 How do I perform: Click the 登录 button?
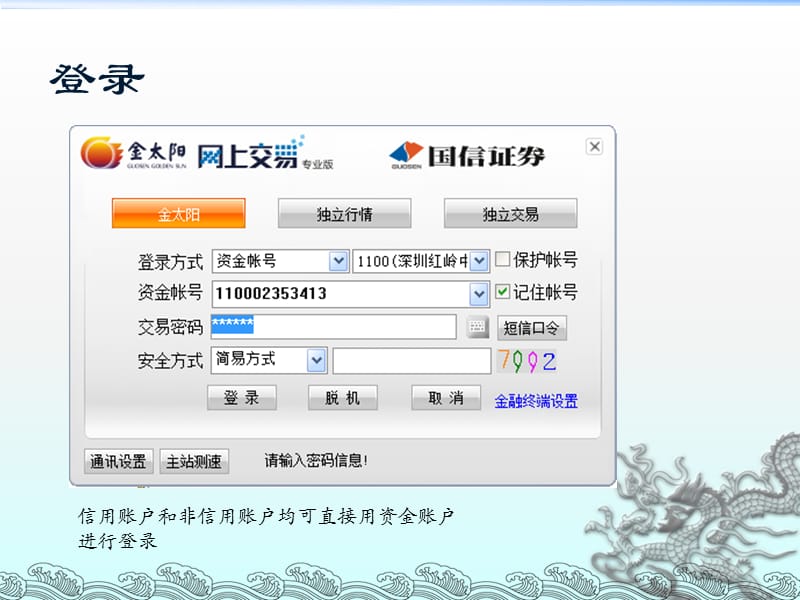tap(242, 397)
